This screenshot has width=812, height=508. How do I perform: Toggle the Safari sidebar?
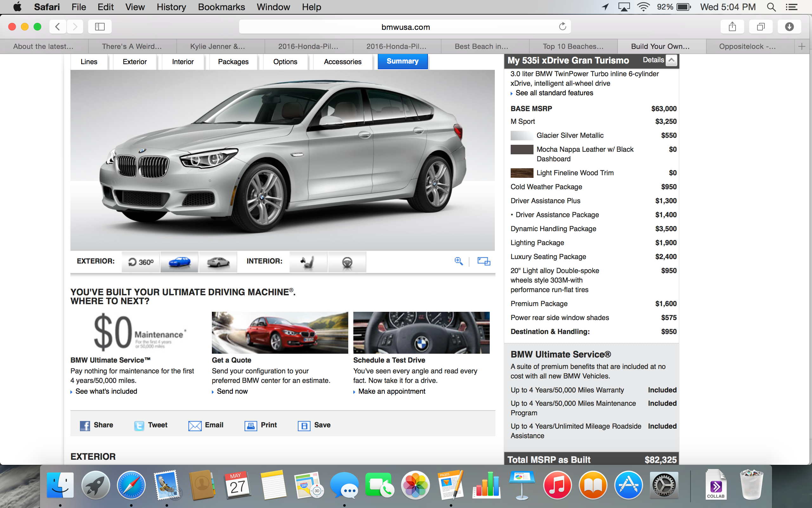[x=100, y=27]
